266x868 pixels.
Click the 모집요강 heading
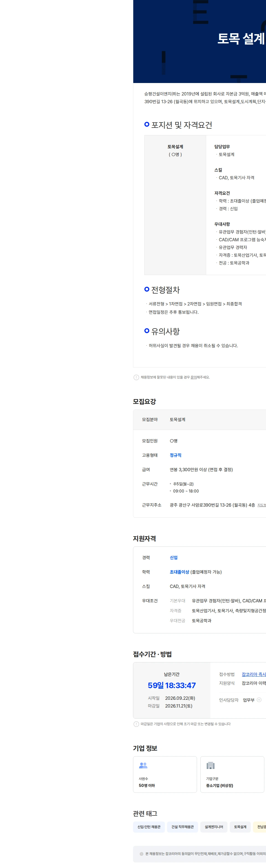(x=144, y=401)
